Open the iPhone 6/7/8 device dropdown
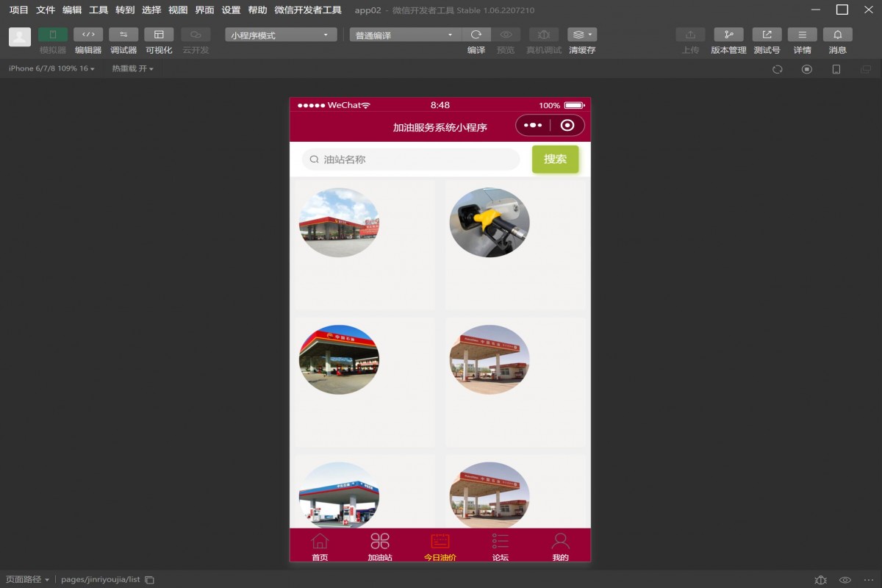 51,68
